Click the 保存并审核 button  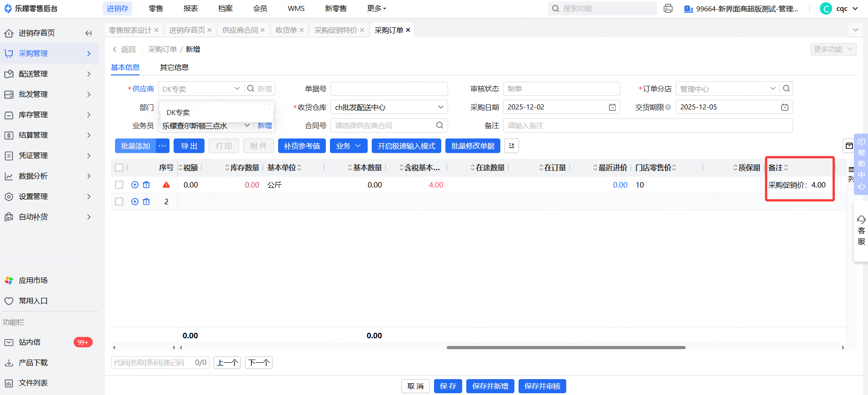(542, 386)
